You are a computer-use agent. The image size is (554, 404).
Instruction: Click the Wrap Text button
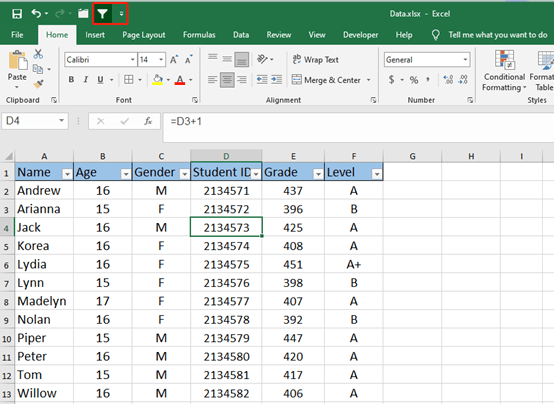[316, 60]
